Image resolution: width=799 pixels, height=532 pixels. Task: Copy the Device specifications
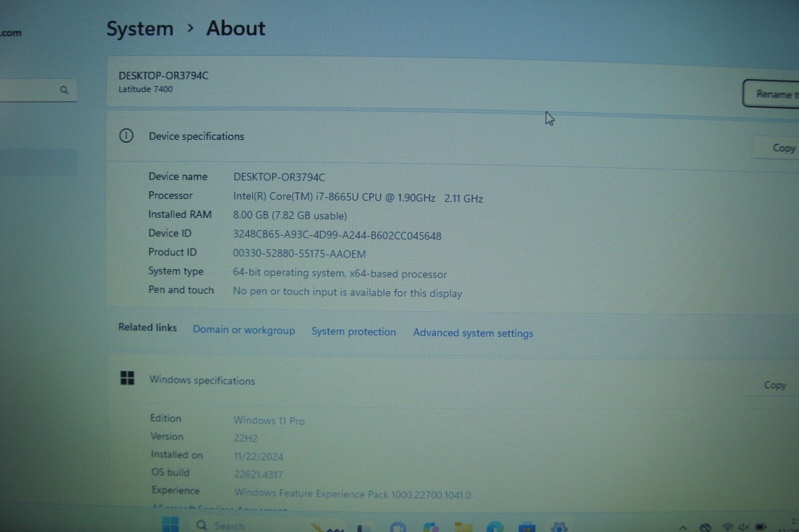[783, 148]
